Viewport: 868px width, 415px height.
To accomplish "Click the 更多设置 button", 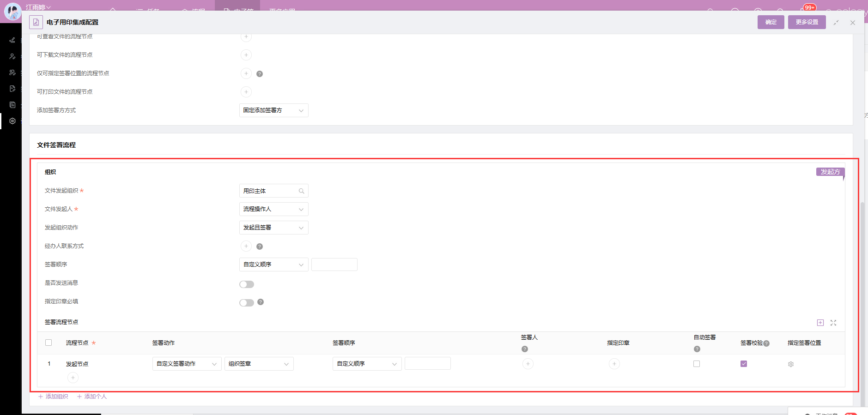I will click(807, 22).
